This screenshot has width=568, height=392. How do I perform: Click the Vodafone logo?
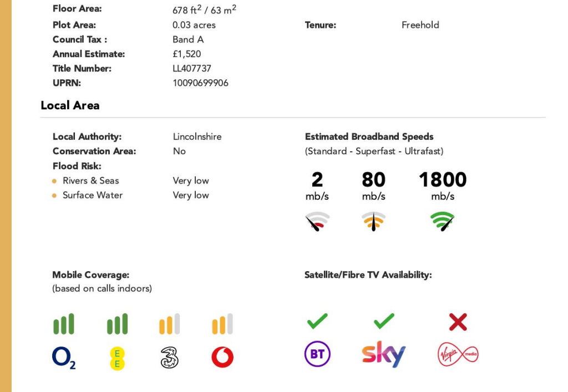(222, 358)
